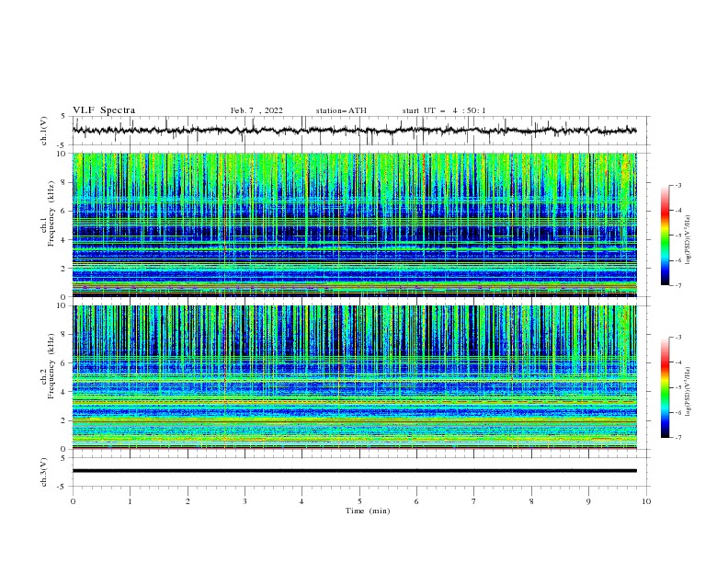Click the "1" tick on the time axis
Screen dimensions: 728x563
[130, 501]
